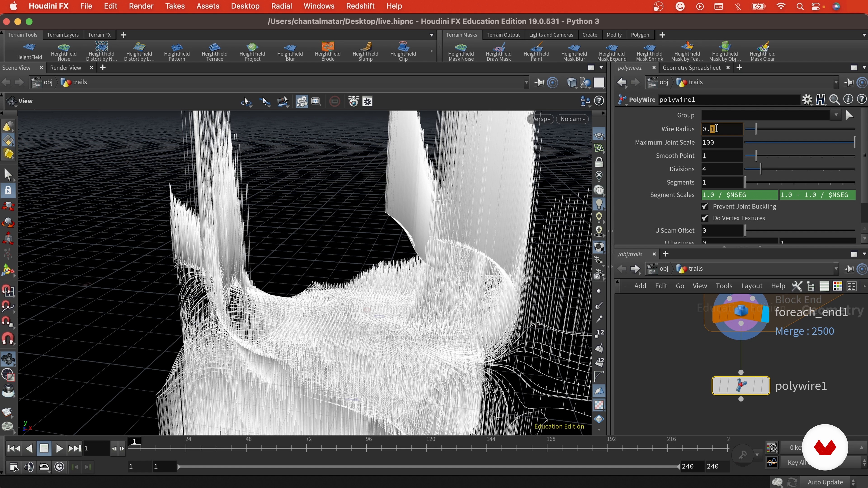Open the Redshift menu
868x488 pixels.
click(x=360, y=6)
